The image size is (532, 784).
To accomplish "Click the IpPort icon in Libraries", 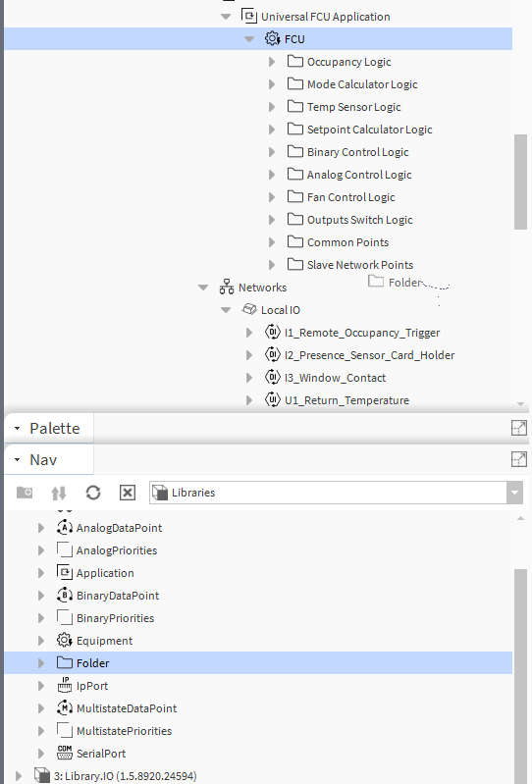I will point(65,685).
